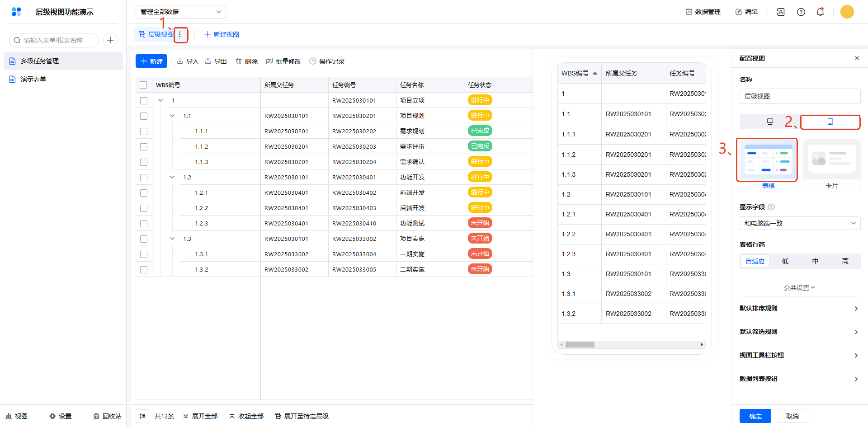Select the checkbox for row 1.3.2
Viewport: 868px width, 427px height.
144,270
